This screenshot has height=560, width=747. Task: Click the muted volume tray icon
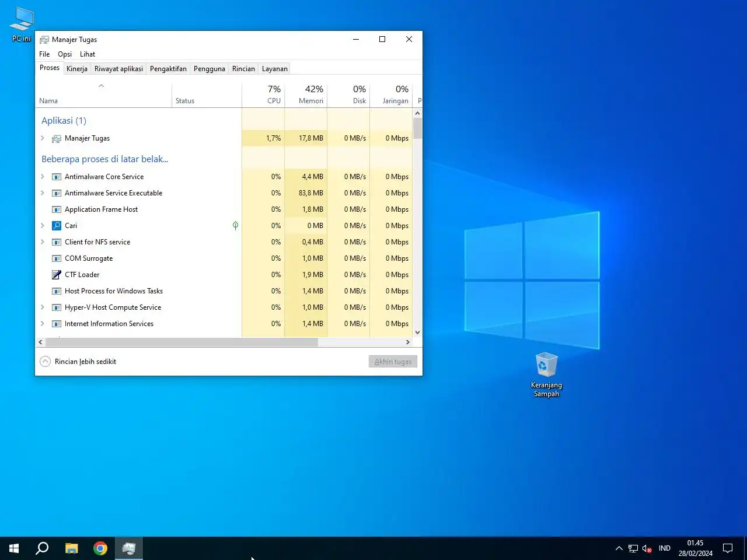(x=647, y=548)
